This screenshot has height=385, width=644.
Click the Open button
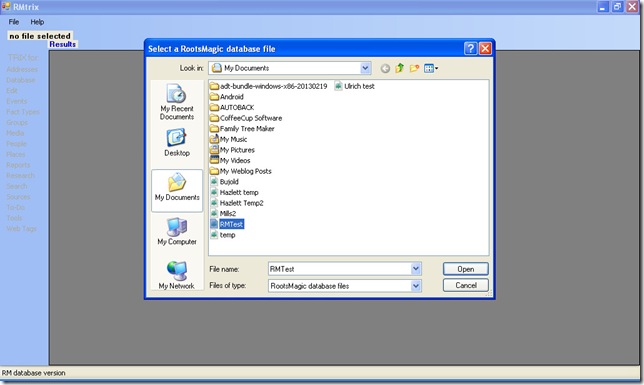[466, 269]
